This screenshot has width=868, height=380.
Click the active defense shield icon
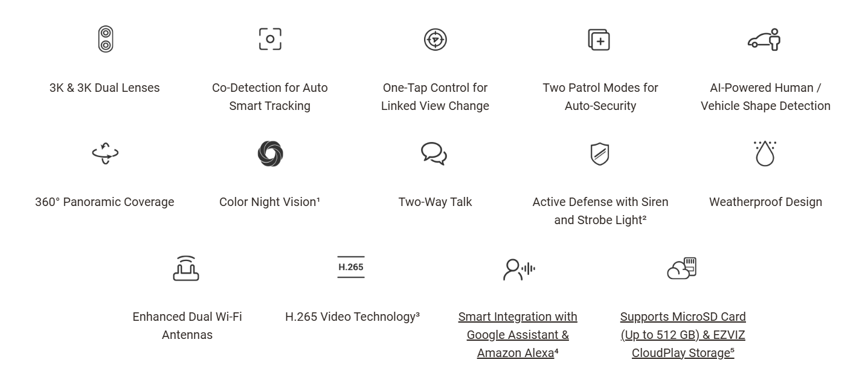(600, 153)
